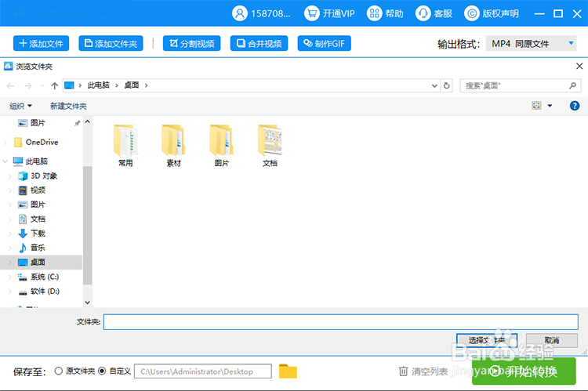Select 下载 in the navigation tree
Screen dimensions: 588x391
coord(38,234)
